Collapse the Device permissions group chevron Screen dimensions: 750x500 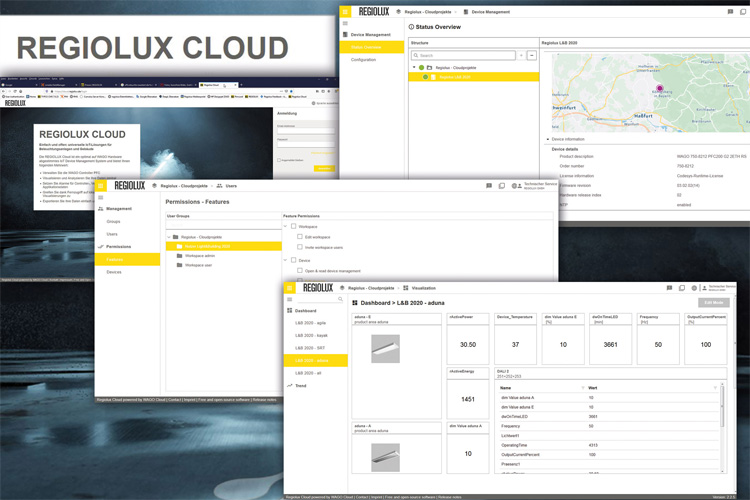coord(286,260)
